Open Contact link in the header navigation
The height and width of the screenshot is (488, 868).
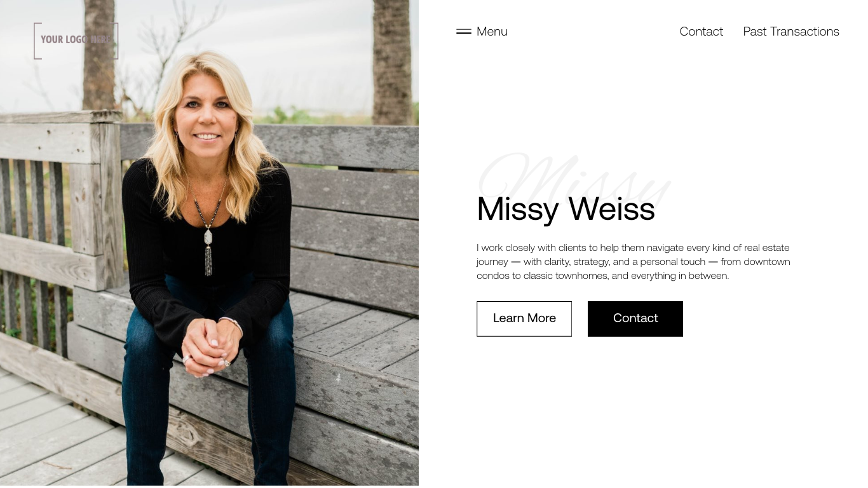click(701, 31)
